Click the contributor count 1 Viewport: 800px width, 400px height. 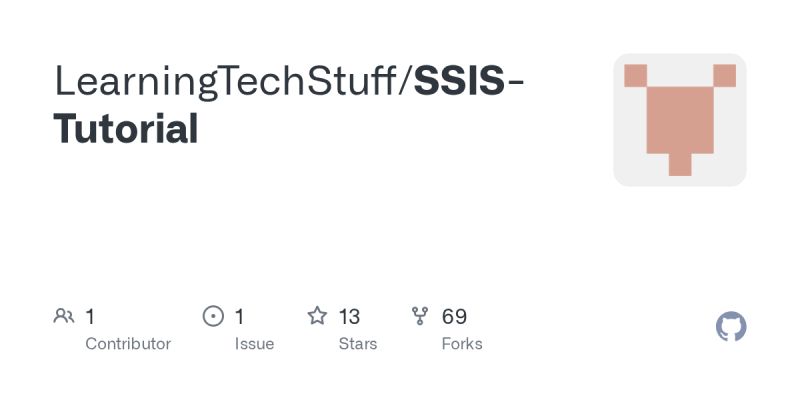pos(90,317)
